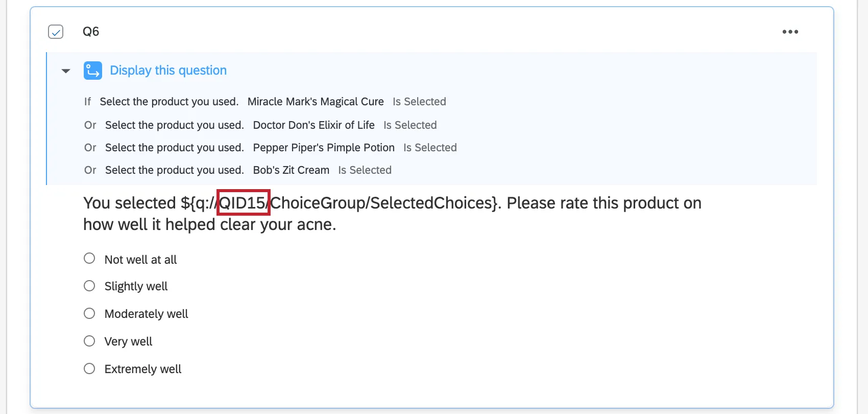Open the Q6 options ellipsis menu
The image size is (868, 414).
click(x=790, y=31)
